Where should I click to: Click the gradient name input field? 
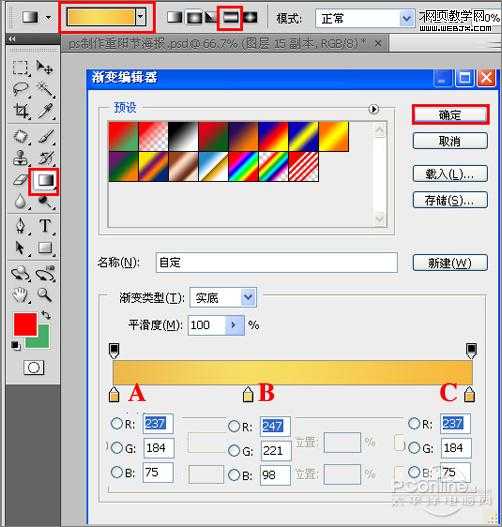pos(277,262)
